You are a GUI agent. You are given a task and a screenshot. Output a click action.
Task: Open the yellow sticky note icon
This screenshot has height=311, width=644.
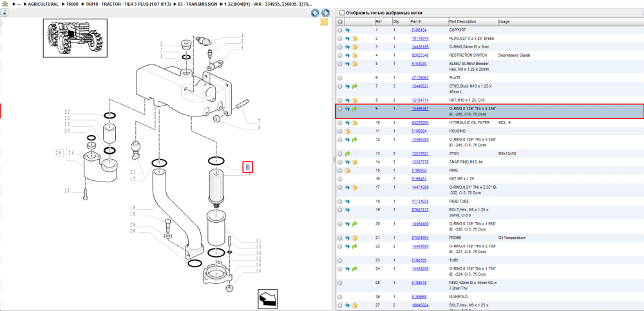[x=324, y=22]
